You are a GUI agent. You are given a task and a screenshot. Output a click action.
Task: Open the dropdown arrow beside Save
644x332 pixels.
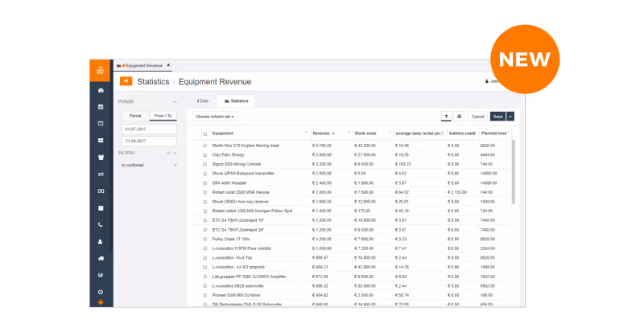click(x=510, y=117)
